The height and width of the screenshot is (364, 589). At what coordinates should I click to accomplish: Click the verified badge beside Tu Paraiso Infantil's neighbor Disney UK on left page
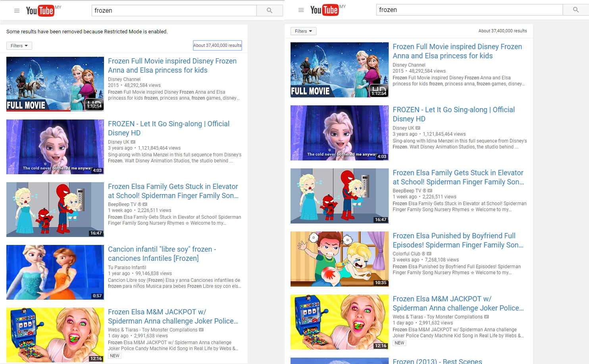[x=133, y=142]
